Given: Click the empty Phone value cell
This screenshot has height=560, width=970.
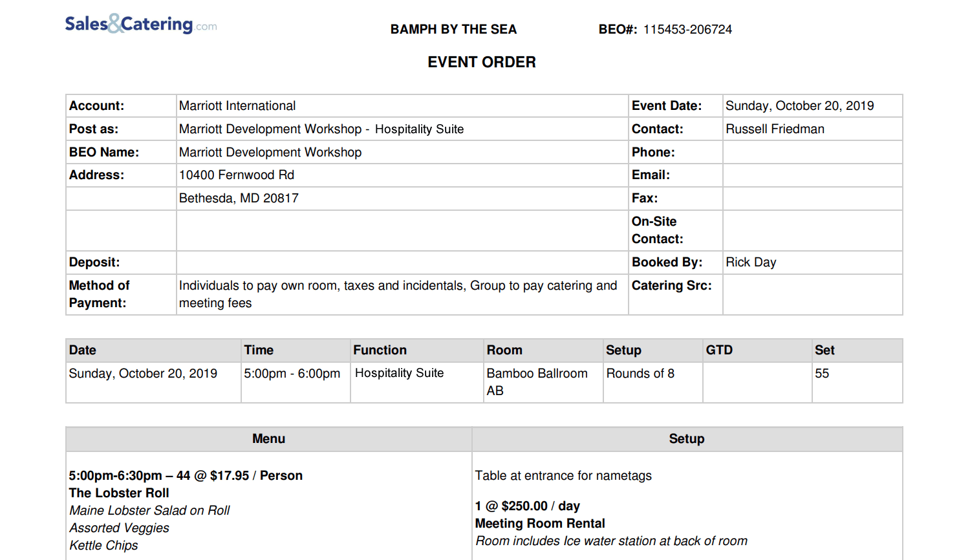Looking at the screenshot, I should pos(812,153).
